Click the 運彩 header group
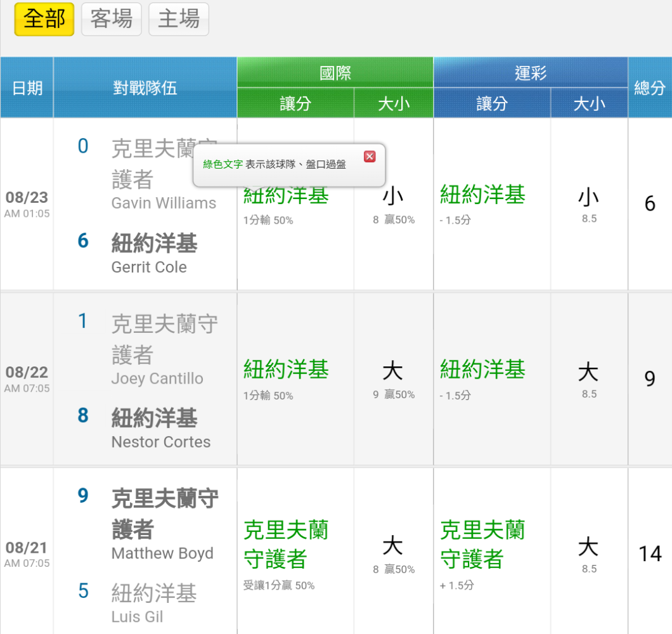672x634 pixels. click(x=531, y=72)
